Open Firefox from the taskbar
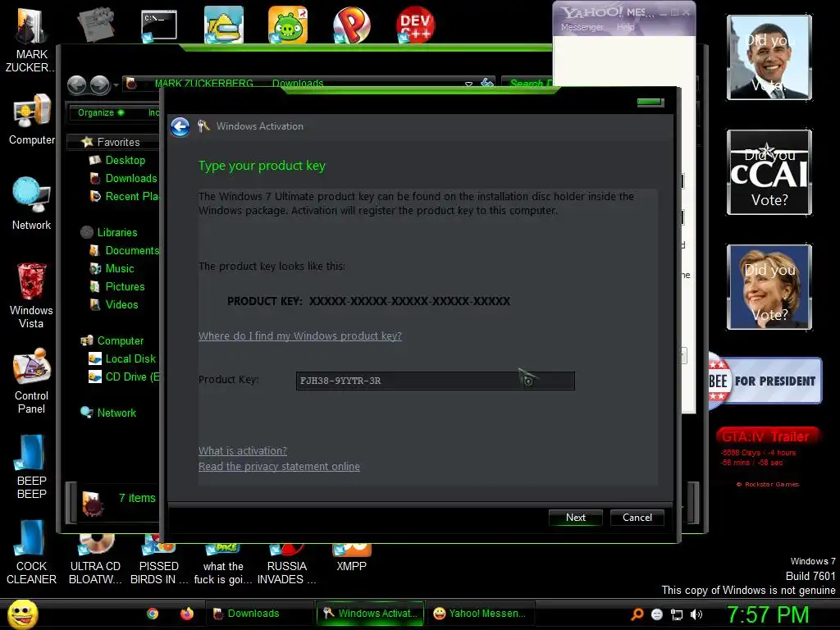840x630 pixels. pos(186,614)
